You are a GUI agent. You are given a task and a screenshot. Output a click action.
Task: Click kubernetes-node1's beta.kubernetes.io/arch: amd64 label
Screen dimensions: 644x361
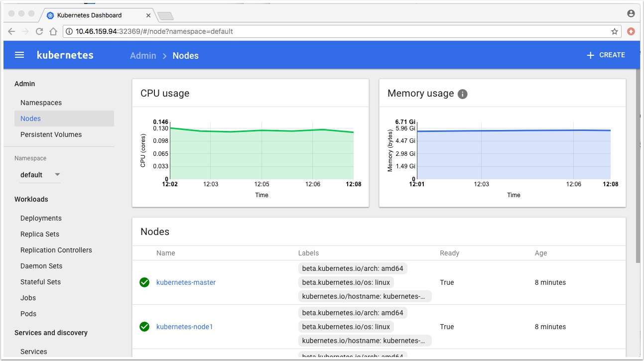click(x=353, y=313)
